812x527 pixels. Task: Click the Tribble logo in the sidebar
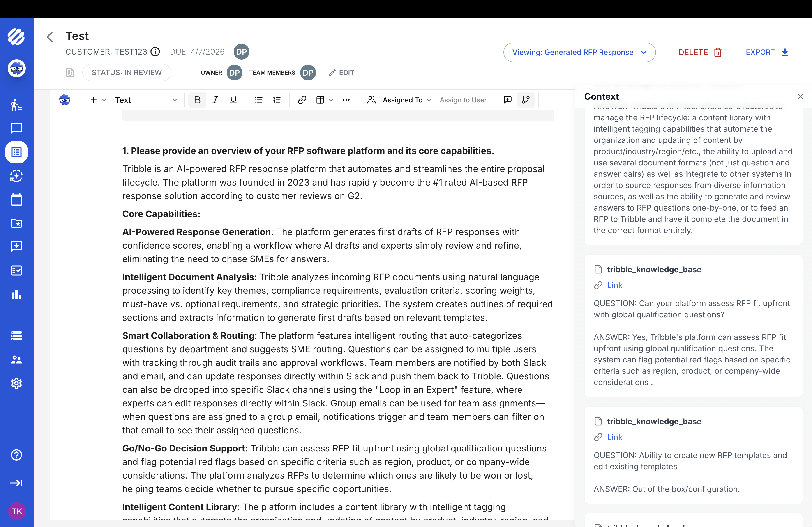(x=16, y=37)
